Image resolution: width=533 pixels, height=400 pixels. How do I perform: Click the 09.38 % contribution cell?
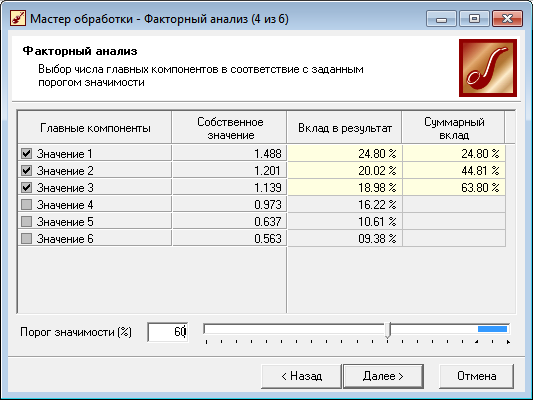345,238
